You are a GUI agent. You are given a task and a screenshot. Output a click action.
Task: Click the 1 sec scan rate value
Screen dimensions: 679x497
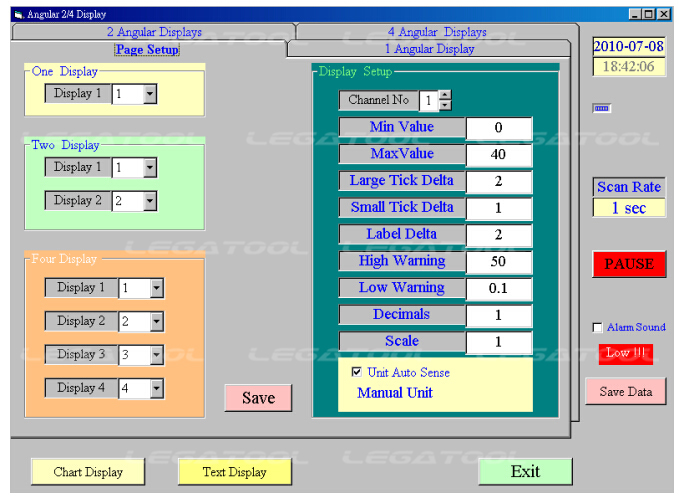(629, 208)
